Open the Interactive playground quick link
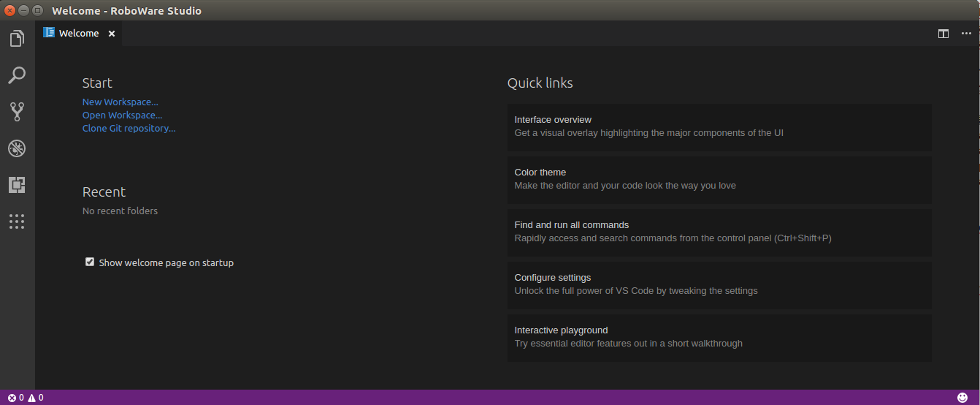 coord(719,338)
